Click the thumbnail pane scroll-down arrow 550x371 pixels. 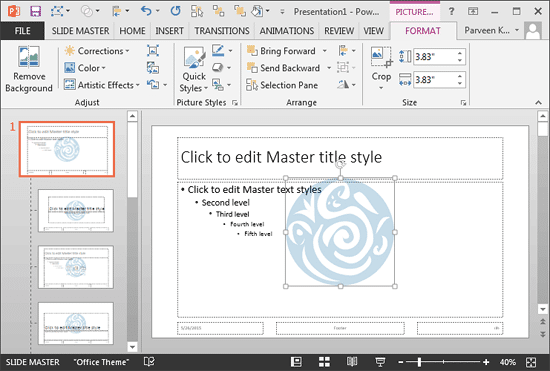coord(132,347)
